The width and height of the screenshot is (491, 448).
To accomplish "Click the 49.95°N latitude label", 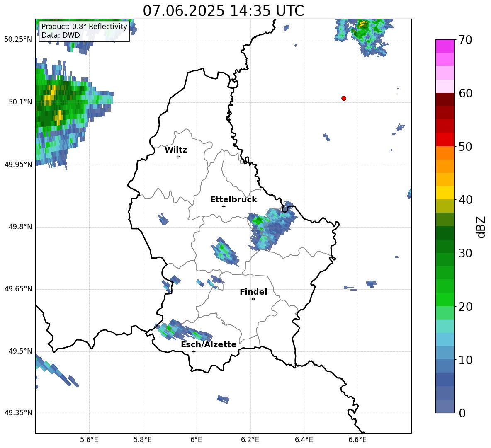I will (x=18, y=165).
